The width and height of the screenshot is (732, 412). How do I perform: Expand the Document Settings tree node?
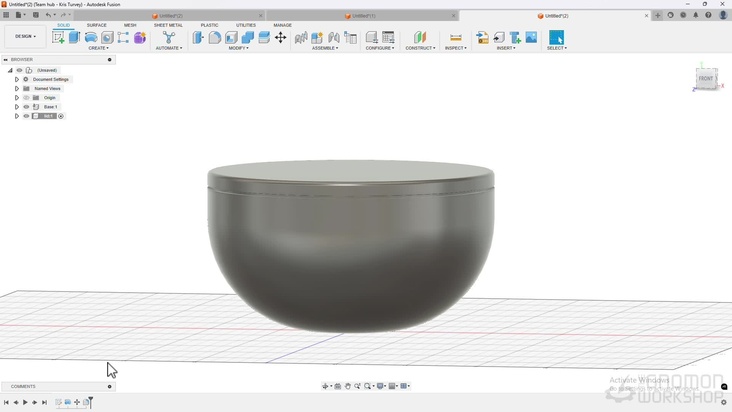pos(17,79)
